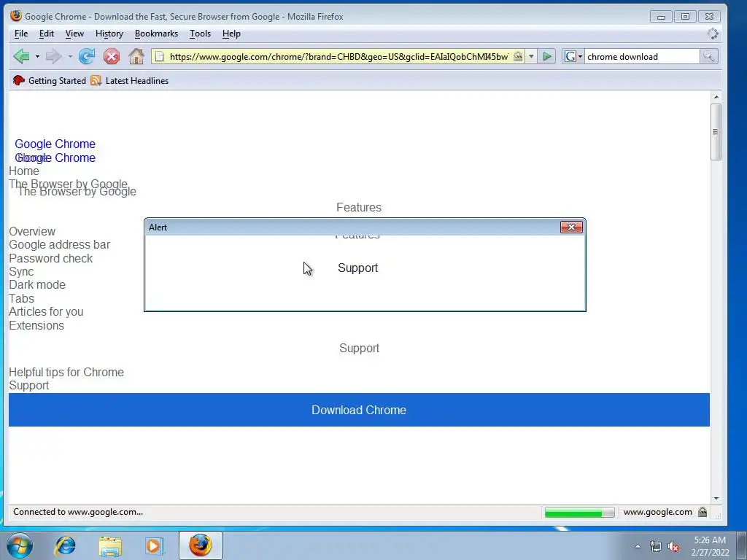The image size is (747, 560).
Task: Click the Latest Headlines feed icon
Action: (96, 80)
